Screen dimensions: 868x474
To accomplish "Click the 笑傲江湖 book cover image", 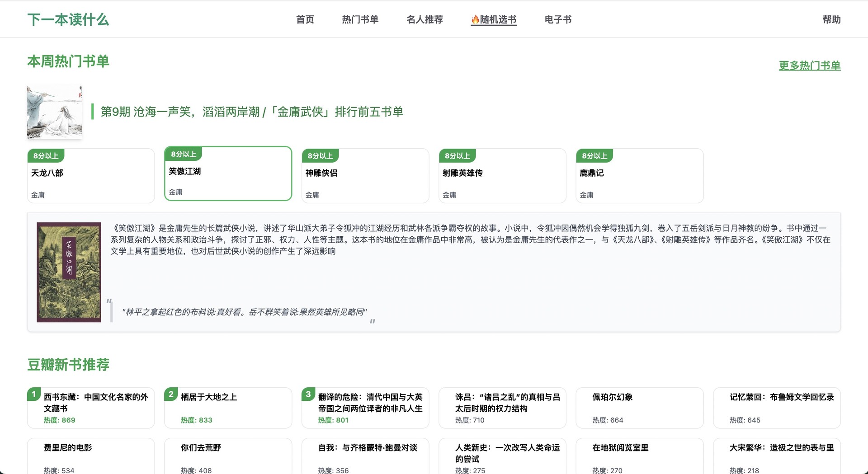I will pyautogui.click(x=69, y=272).
